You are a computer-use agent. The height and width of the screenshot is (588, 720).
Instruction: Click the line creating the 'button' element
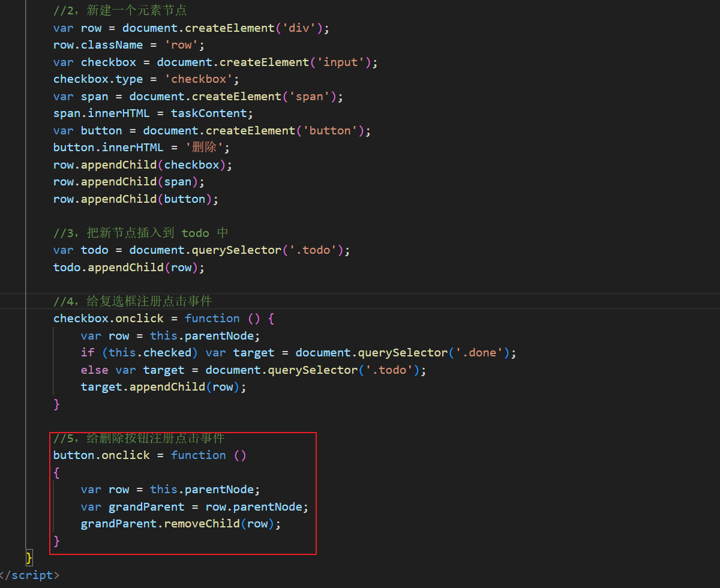(x=212, y=131)
